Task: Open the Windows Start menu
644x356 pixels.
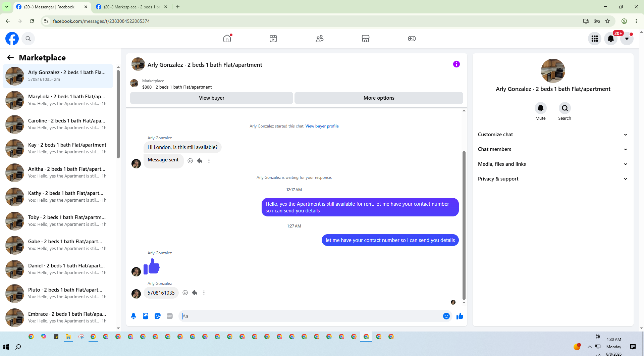Action: pyautogui.click(x=6, y=347)
